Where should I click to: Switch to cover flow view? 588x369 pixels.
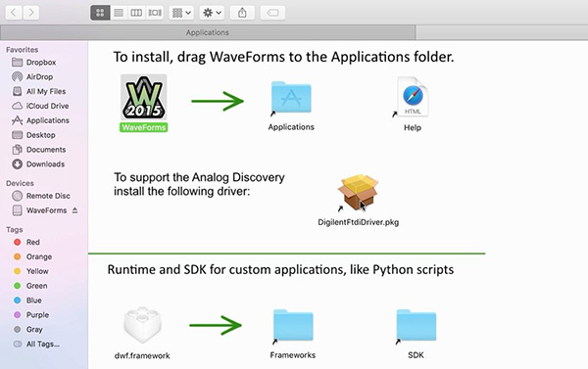click(155, 13)
